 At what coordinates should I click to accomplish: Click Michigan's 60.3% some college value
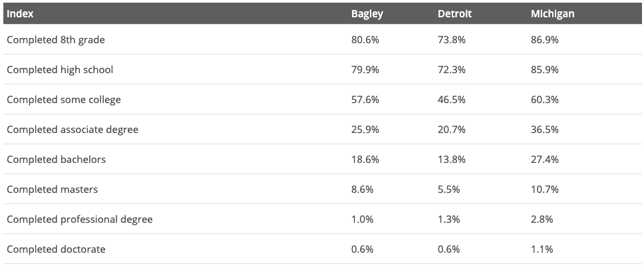click(545, 100)
